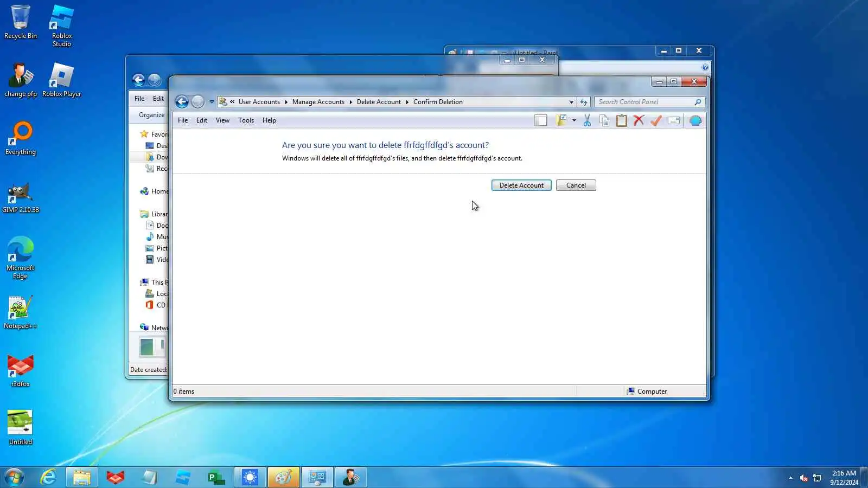Viewport: 868px width, 488px height.
Task: Open the Help menu
Action: (269, 120)
